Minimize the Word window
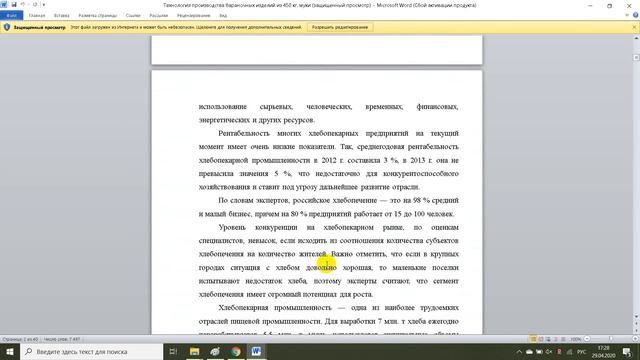This screenshot has height=360, width=640. pos(590,5)
